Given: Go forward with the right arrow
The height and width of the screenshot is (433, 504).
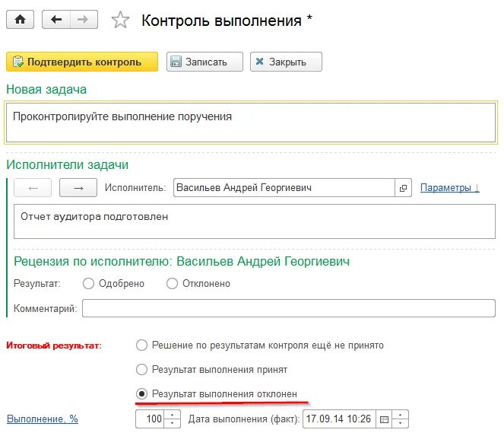Looking at the screenshot, I should (83, 21).
